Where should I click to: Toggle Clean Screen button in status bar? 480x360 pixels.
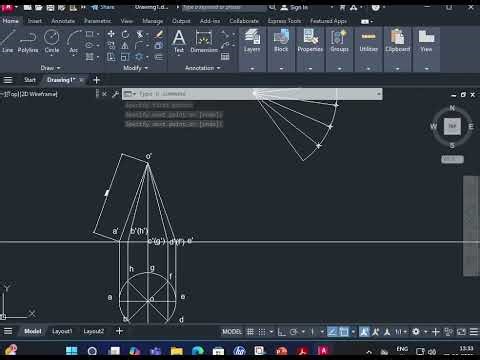[x=461, y=332]
